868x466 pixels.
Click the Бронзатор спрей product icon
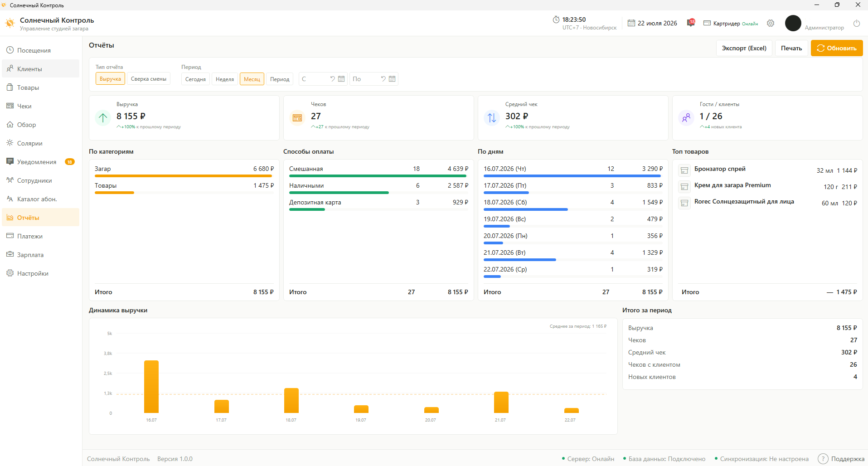click(684, 170)
